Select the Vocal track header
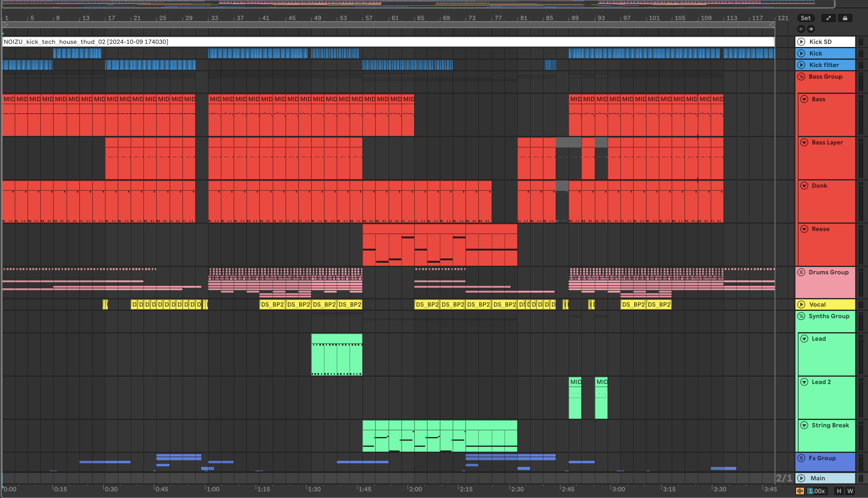Viewport: 868px width, 498px height. tap(825, 304)
